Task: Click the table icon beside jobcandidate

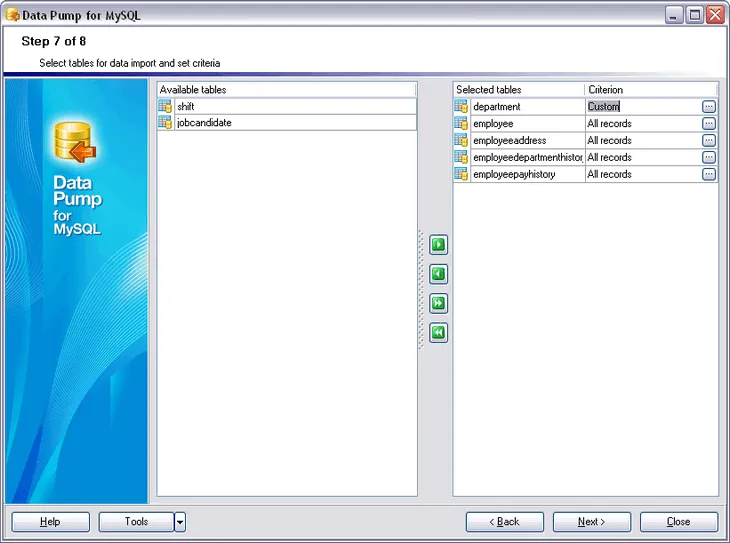Action: click(x=165, y=122)
